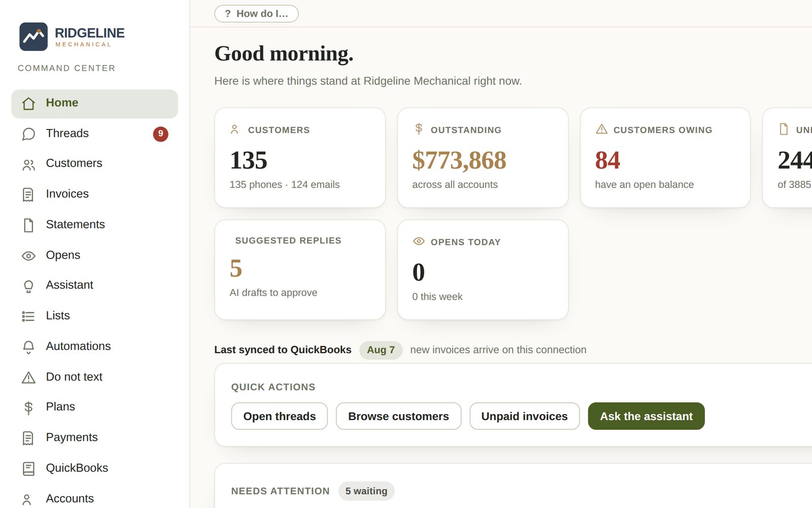
Task: Click the Payments sidebar label
Action: (72, 437)
